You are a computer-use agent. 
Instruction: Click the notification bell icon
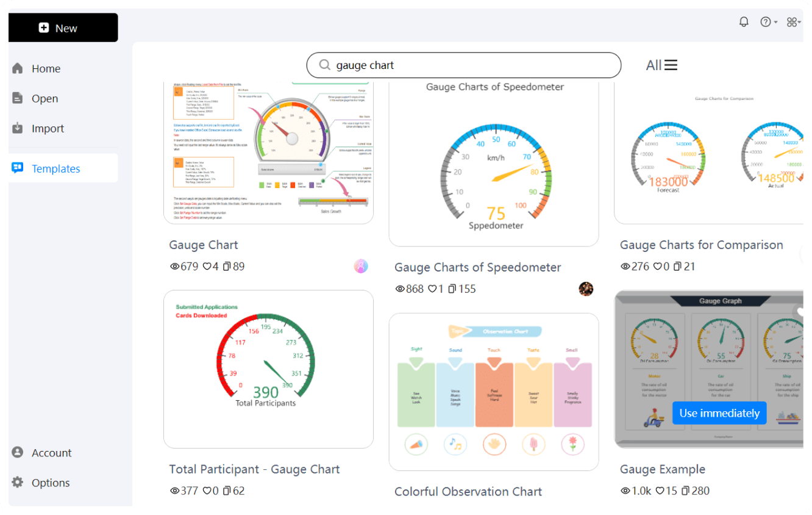click(744, 22)
